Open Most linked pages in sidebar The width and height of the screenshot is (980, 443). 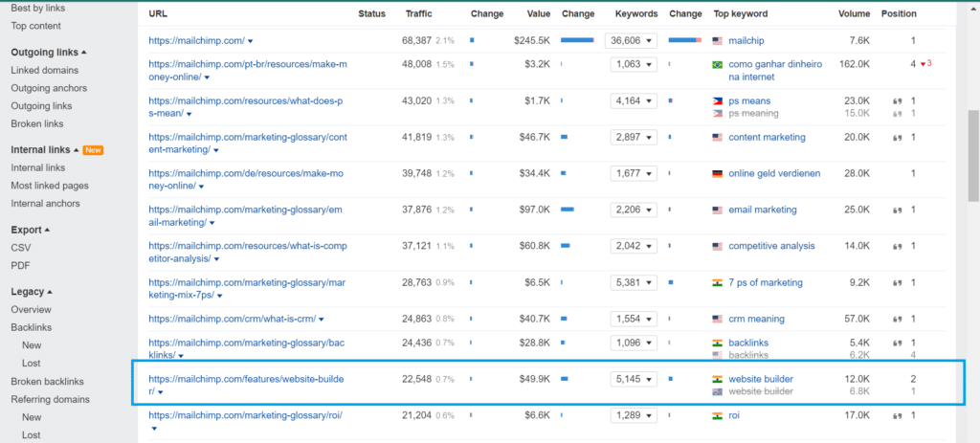50,186
